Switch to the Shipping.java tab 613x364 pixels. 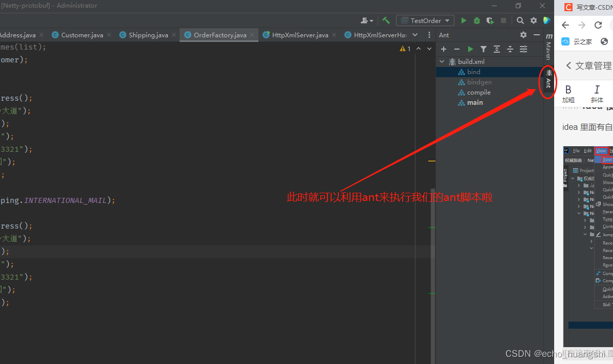148,35
